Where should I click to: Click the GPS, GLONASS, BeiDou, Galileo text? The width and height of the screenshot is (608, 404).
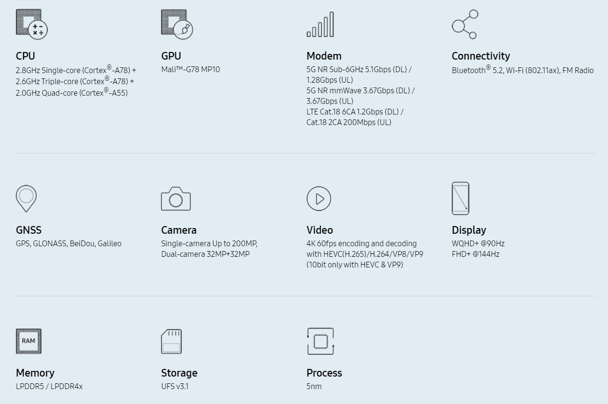(x=68, y=243)
